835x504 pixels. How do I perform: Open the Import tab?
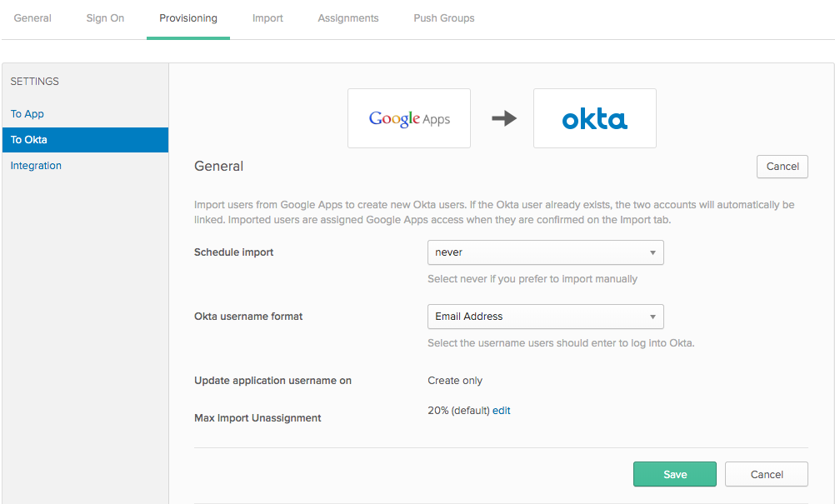(267, 18)
